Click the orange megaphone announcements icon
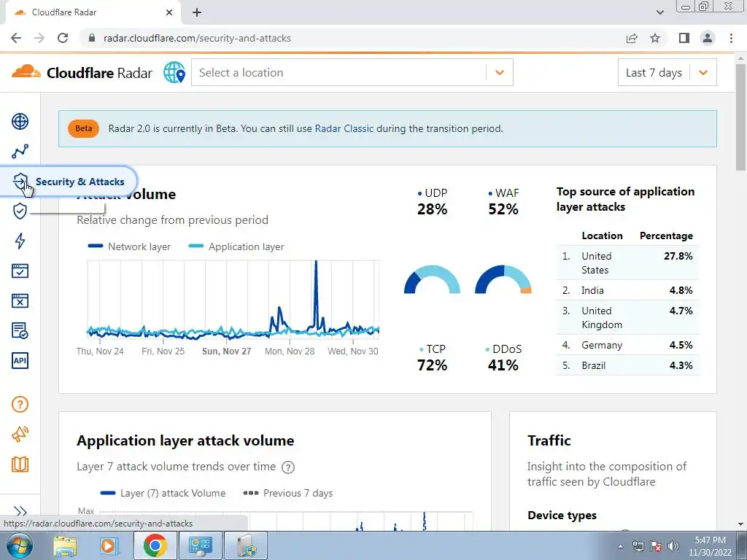Image resolution: width=747 pixels, height=560 pixels. click(x=20, y=435)
